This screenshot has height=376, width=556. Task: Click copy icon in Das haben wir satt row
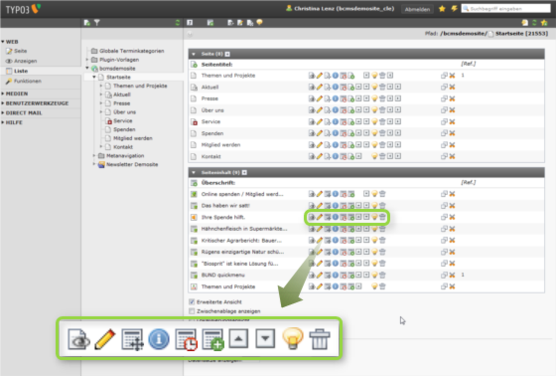[x=444, y=206]
